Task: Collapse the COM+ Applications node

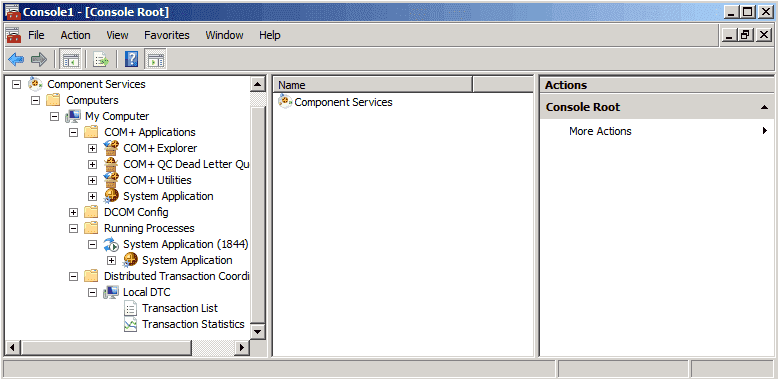Action: (x=73, y=132)
